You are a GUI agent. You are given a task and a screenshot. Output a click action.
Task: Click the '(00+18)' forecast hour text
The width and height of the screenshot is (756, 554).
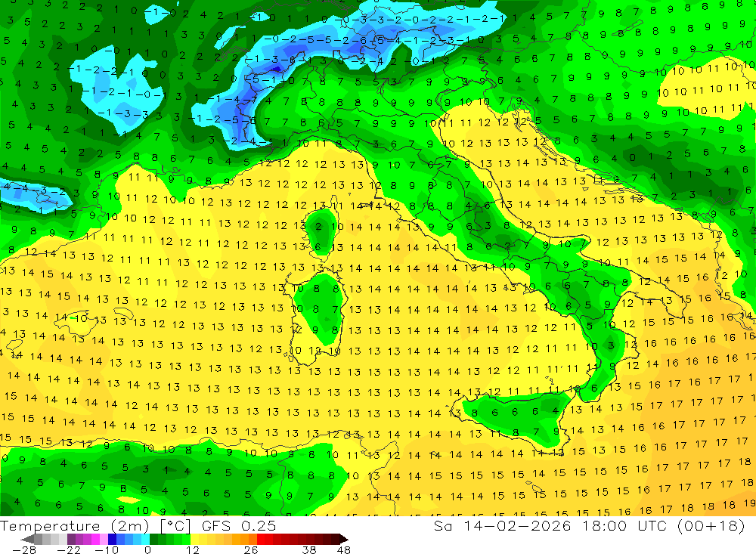click(x=711, y=525)
